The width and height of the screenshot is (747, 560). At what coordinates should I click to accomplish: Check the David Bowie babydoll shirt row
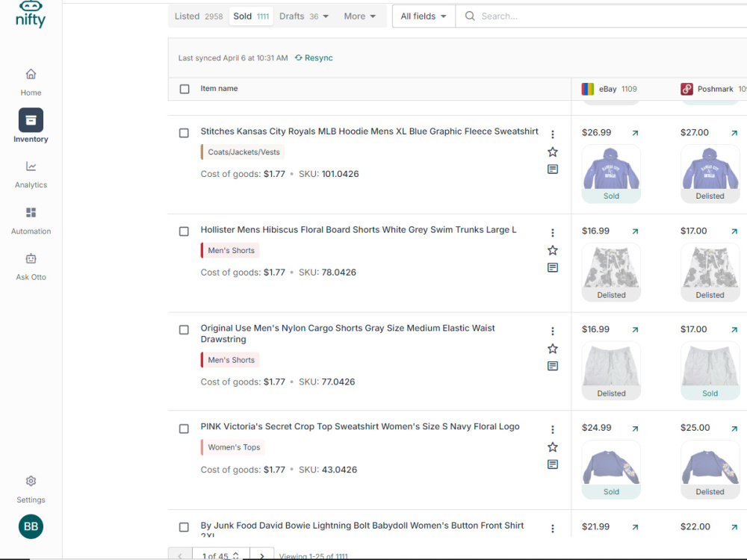coord(184,527)
